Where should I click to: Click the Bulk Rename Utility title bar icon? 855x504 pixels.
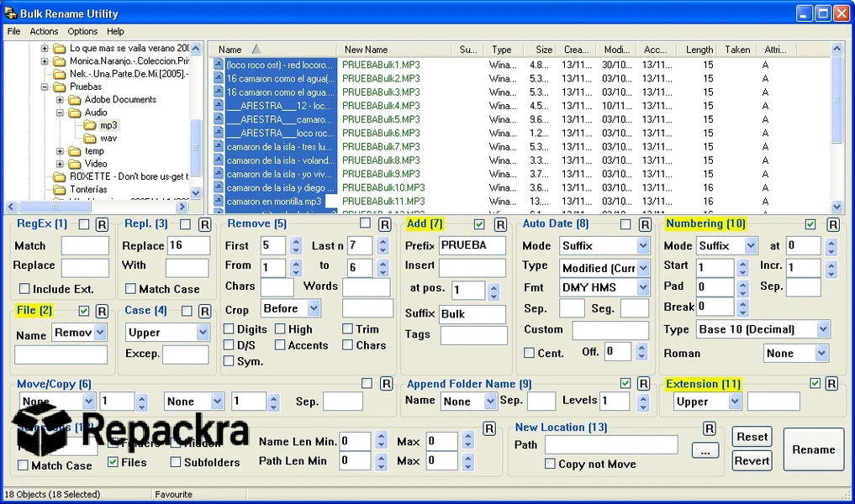10,13
